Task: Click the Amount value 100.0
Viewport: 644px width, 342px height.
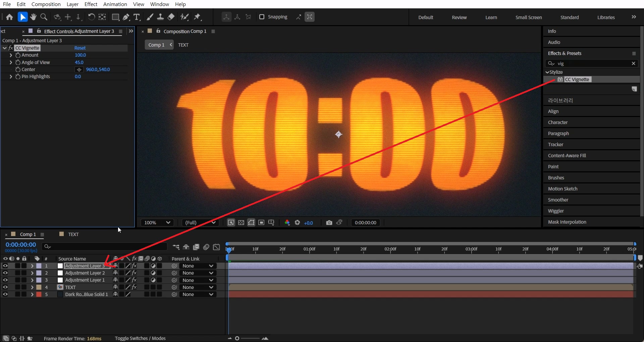Action: point(80,55)
